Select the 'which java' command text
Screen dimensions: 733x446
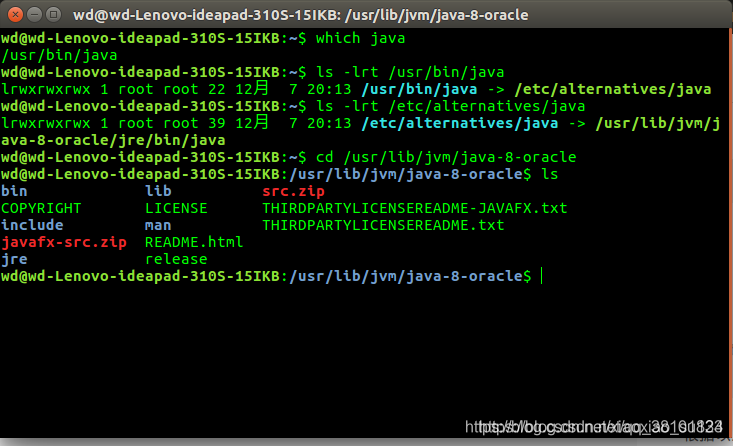pos(360,38)
